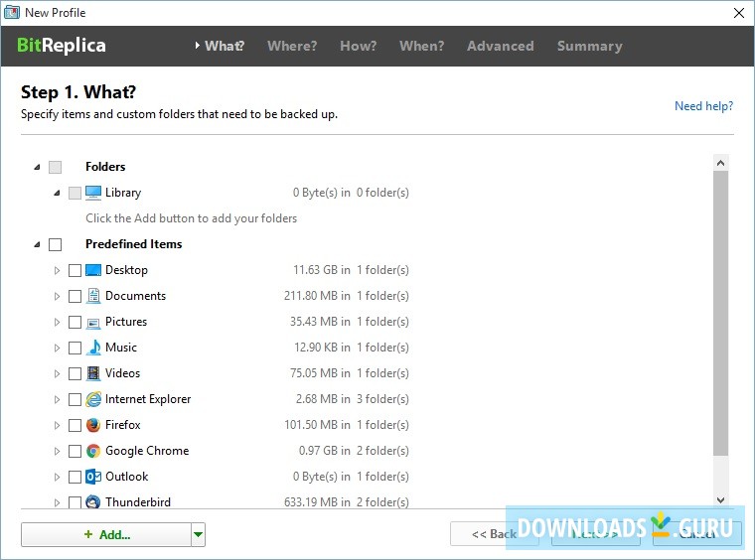This screenshot has width=755, height=560.
Task: Tick the Videos checkbox
Action: point(75,373)
